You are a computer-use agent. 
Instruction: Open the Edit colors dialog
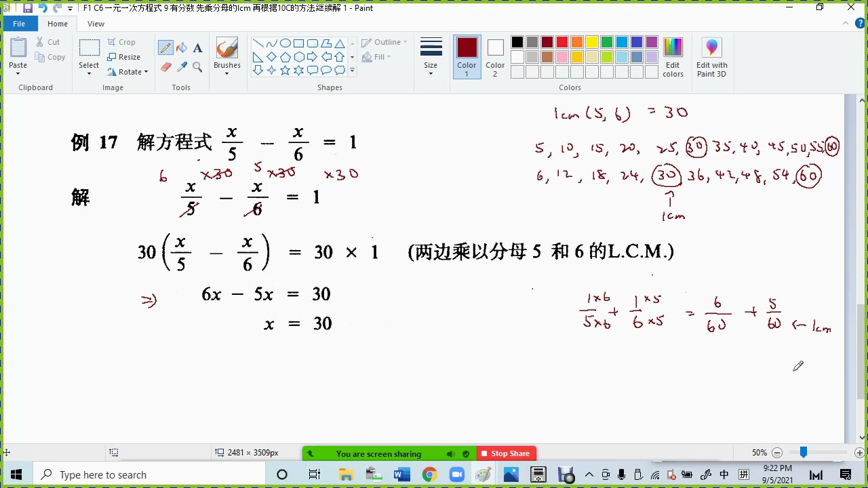click(673, 57)
